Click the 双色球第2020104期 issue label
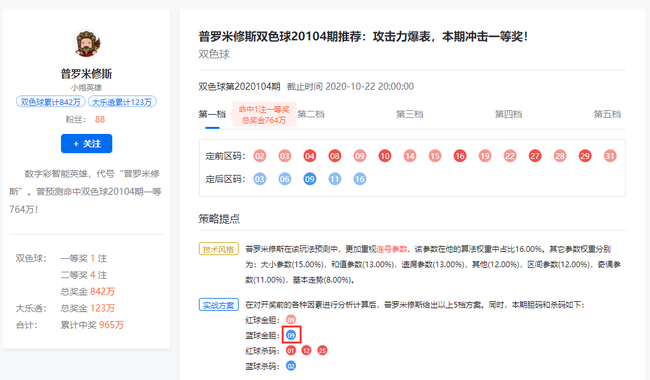The height and width of the screenshot is (380, 650). tap(239, 87)
